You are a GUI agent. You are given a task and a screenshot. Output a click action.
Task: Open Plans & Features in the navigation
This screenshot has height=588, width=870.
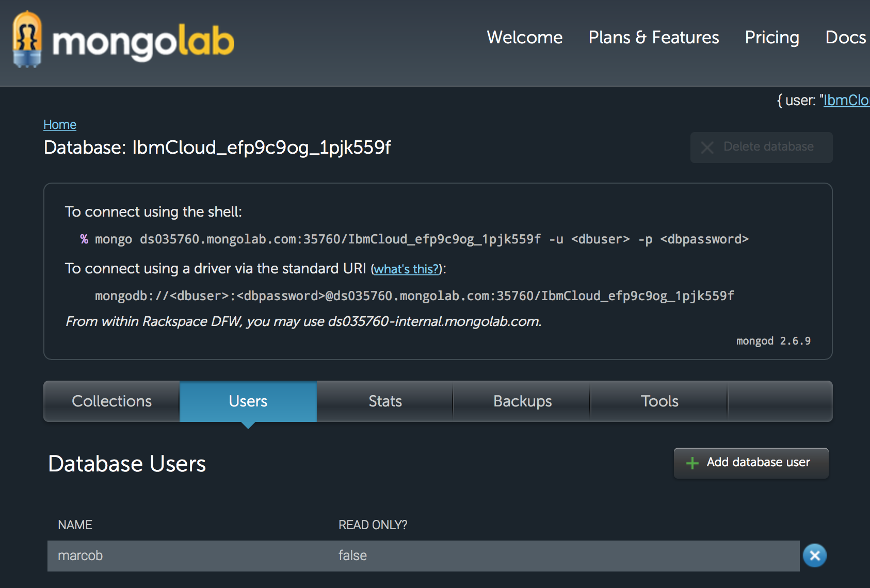pyautogui.click(x=654, y=37)
